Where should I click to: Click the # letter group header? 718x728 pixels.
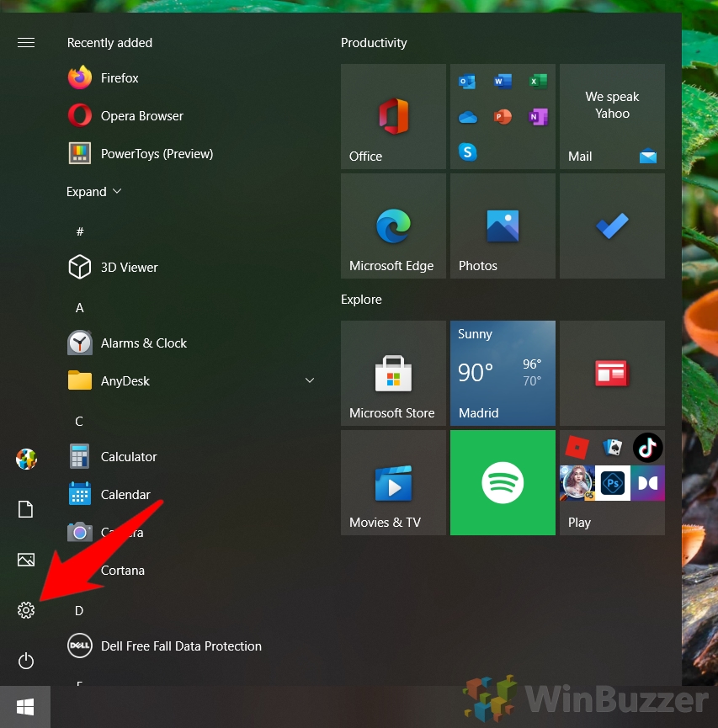[x=80, y=231]
